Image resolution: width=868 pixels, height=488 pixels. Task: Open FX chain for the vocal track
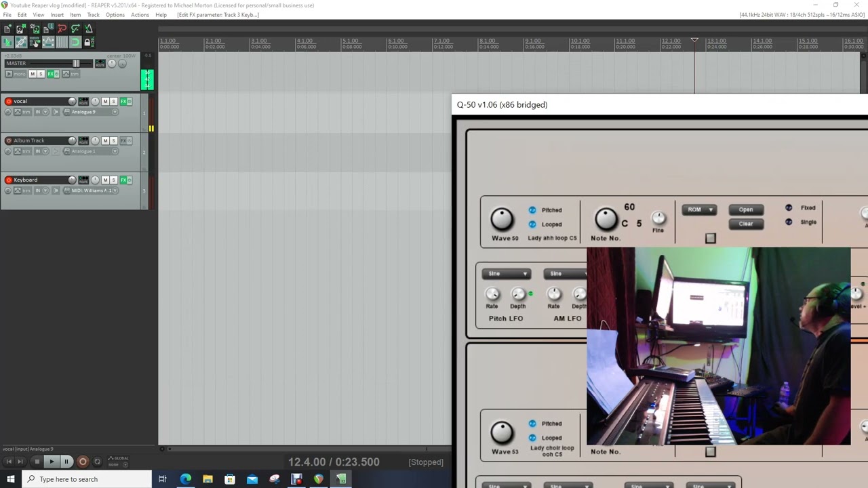click(123, 102)
